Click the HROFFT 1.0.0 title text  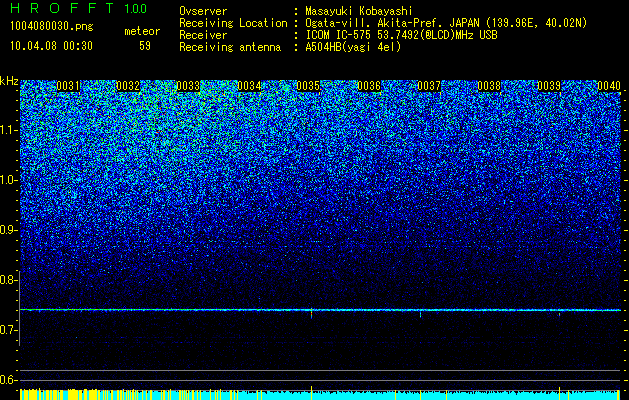tap(79, 8)
